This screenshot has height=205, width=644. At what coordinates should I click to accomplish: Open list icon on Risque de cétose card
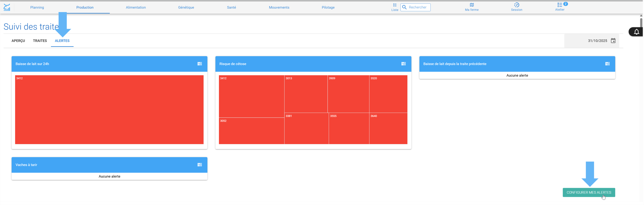point(403,64)
